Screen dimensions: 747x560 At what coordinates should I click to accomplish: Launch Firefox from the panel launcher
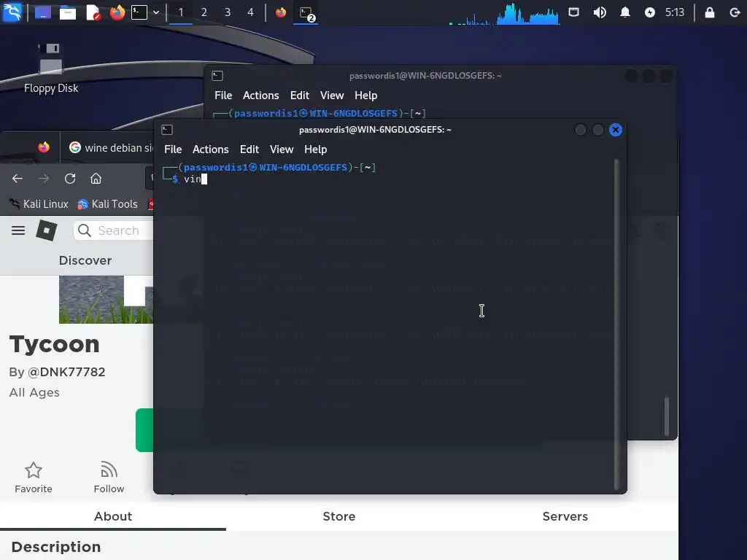pos(117,12)
